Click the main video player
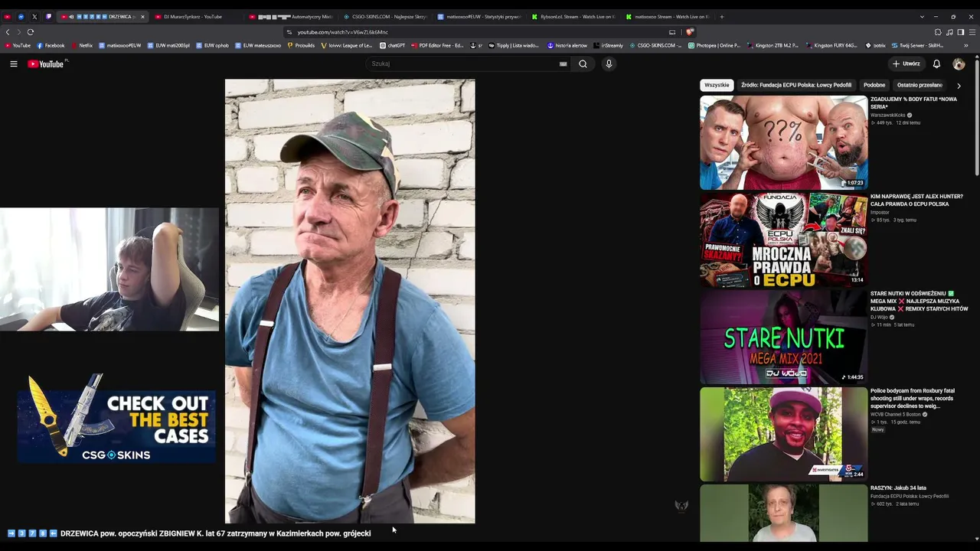This screenshot has height=551, width=980. [x=350, y=302]
